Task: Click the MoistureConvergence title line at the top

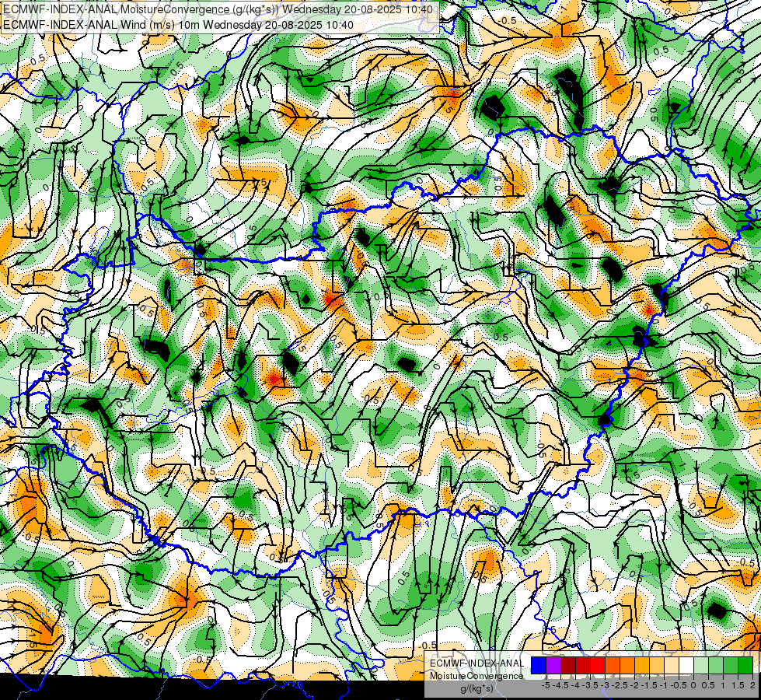Action: 218,9
